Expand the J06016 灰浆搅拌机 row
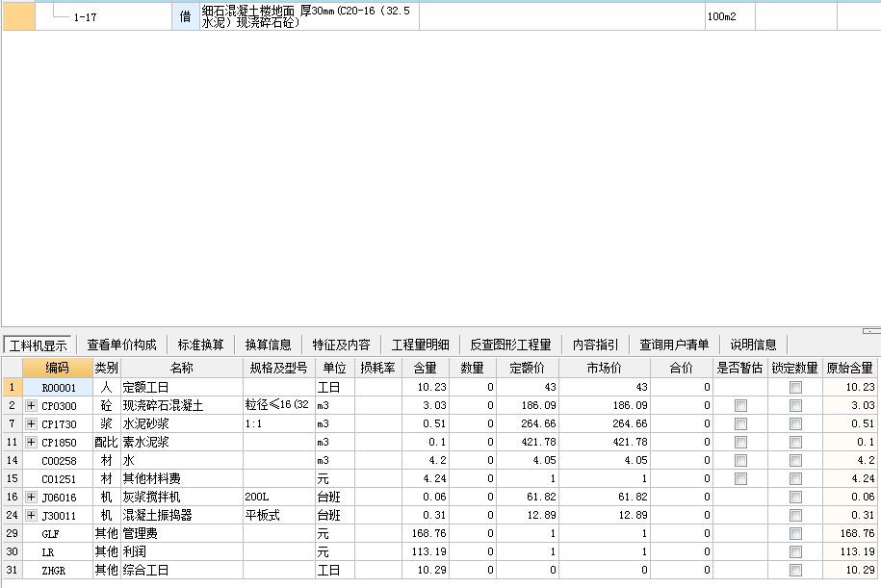 tap(31, 497)
